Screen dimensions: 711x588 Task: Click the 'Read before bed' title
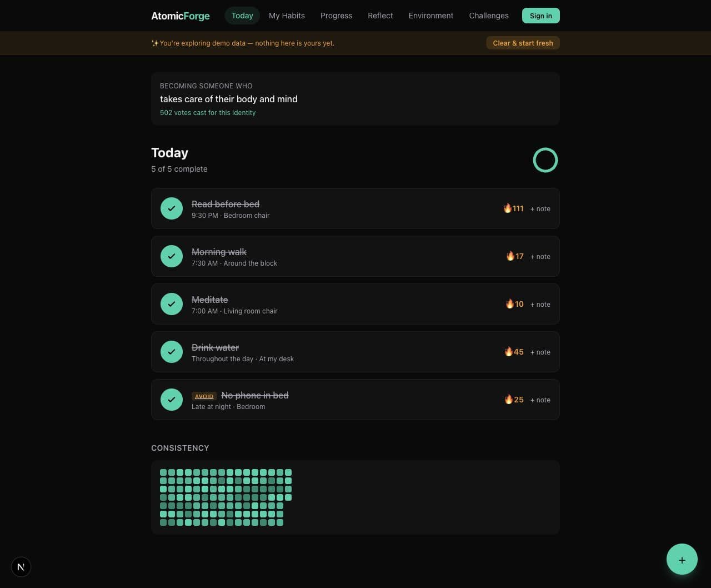pyautogui.click(x=226, y=204)
